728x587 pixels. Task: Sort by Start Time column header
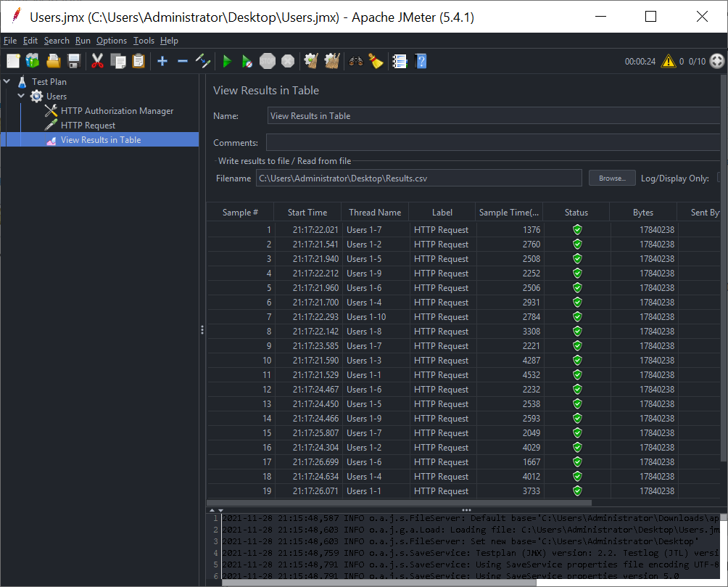(307, 213)
